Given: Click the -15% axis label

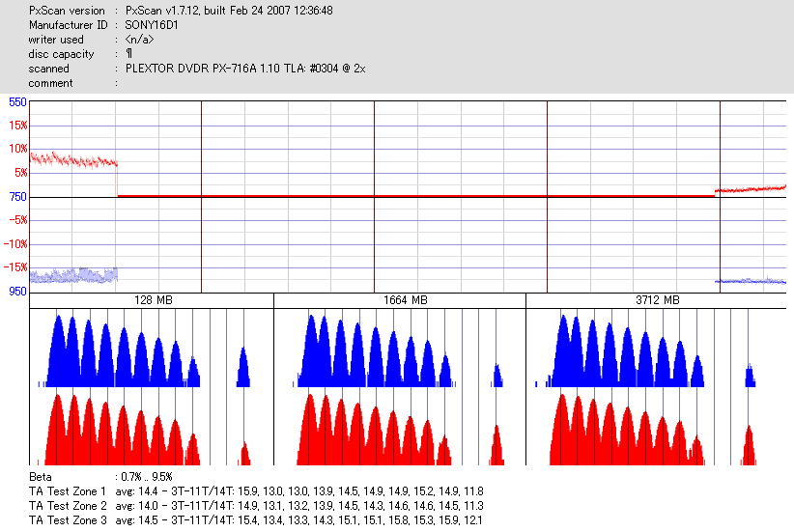Looking at the screenshot, I should [15, 266].
